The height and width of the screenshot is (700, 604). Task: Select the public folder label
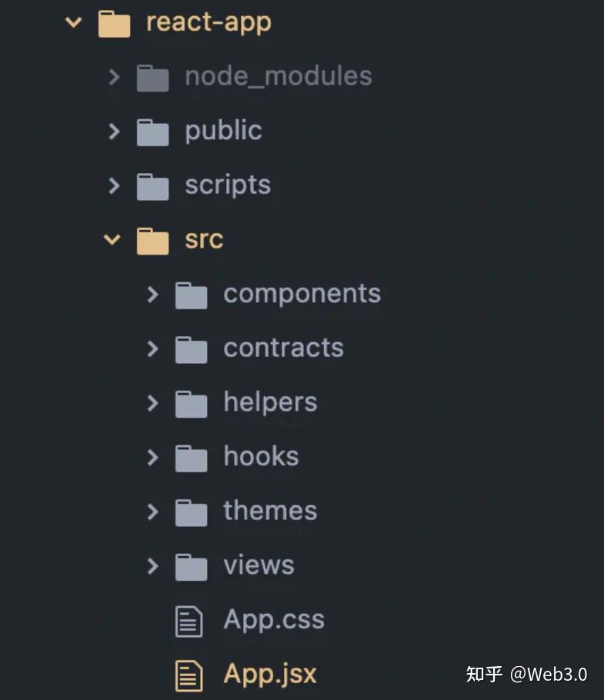tap(223, 131)
